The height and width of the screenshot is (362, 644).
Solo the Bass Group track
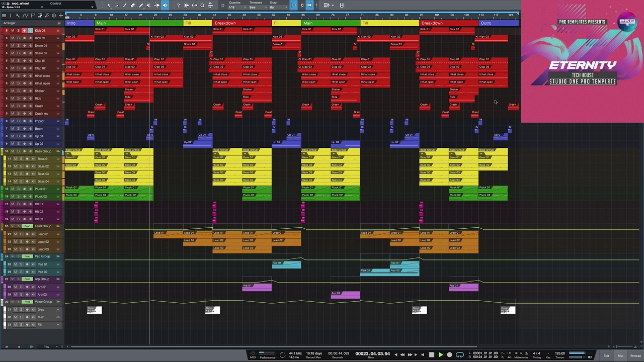click(19, 151)
